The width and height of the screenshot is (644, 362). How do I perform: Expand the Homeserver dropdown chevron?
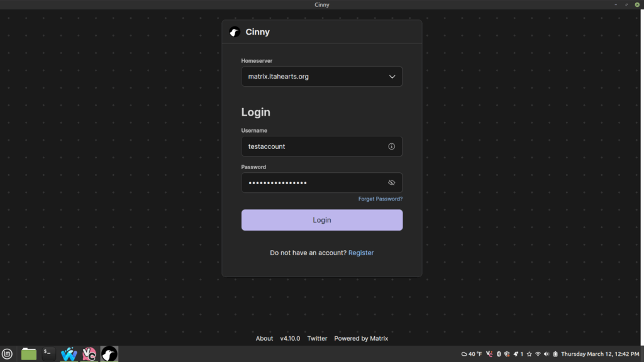click(392, 77)
